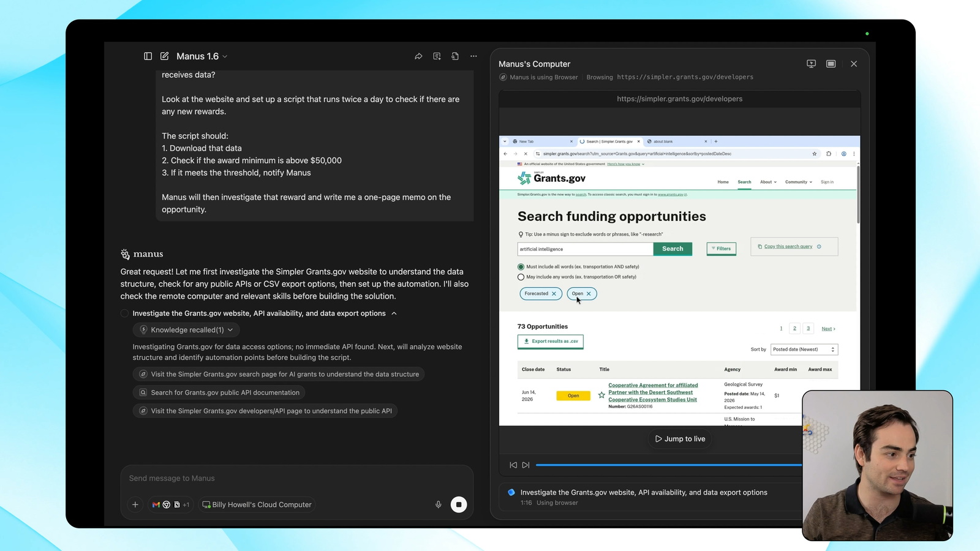The height and width of the screenshot is (551, 980).
Task: Open the Sort by Posted date dropdown
Action: click(x=804, y=350)
